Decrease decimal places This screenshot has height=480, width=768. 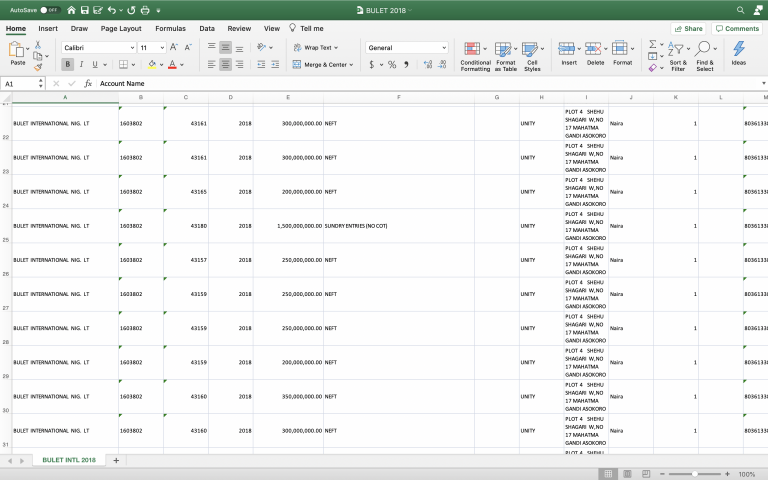pyautogui.click(x=442, y=64)
